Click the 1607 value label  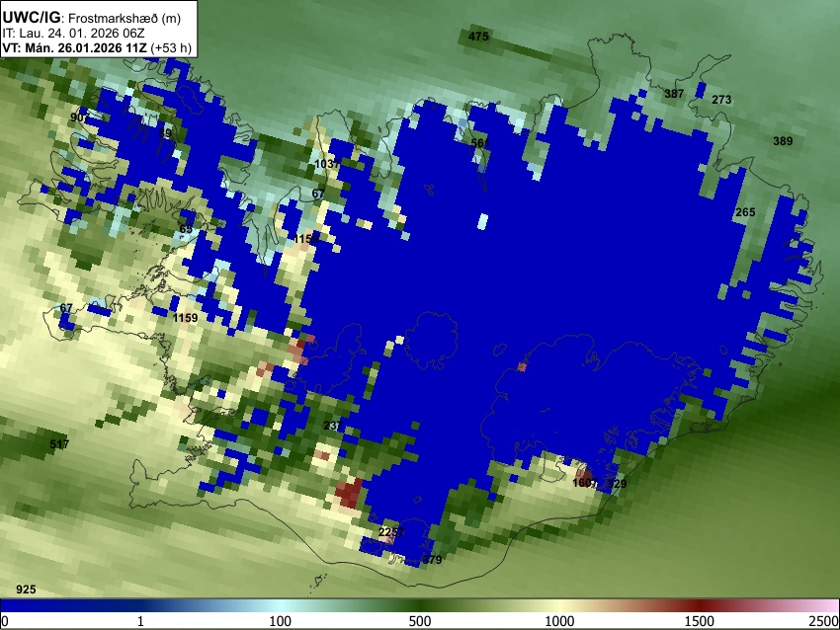[584, 483]
